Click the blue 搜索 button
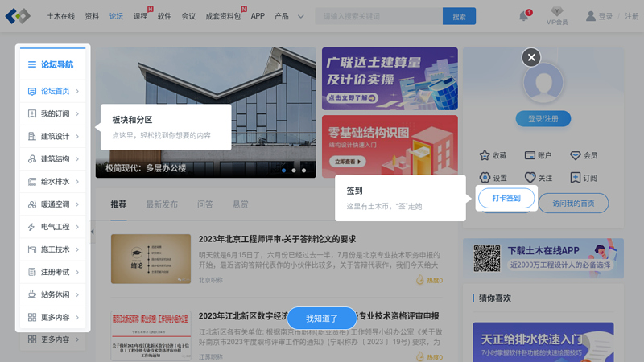The image size is (644, 362). coord(459,16)
